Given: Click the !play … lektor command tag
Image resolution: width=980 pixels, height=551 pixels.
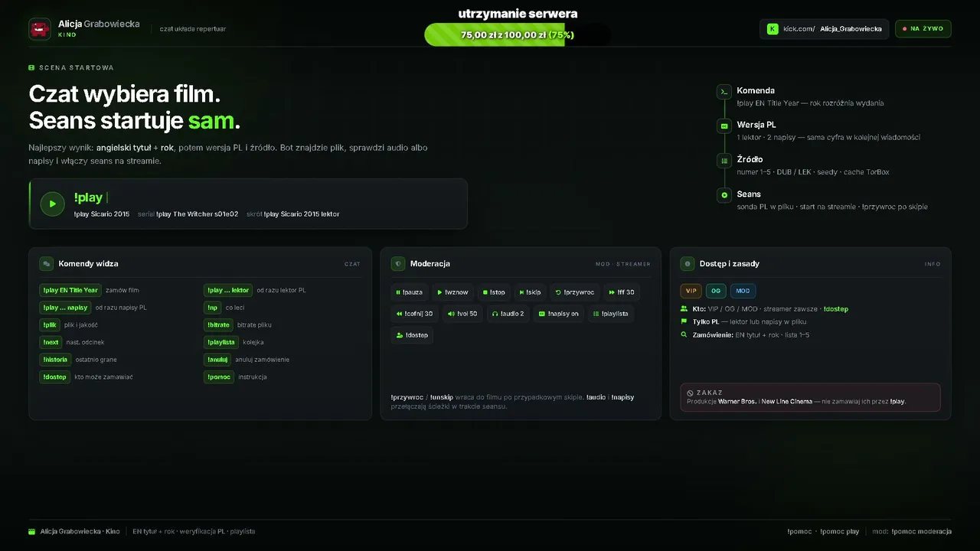Looking at the screenshot, I should click(228, 290).
